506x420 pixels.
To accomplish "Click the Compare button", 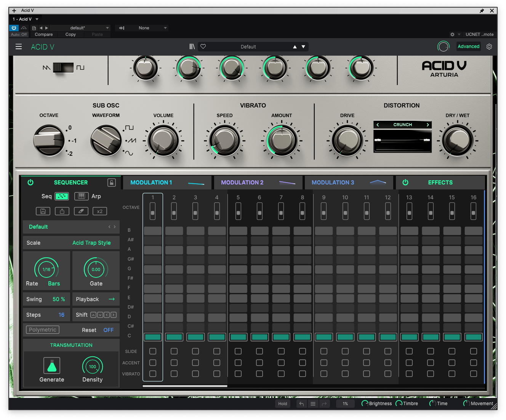I will [x=44, y=34].
